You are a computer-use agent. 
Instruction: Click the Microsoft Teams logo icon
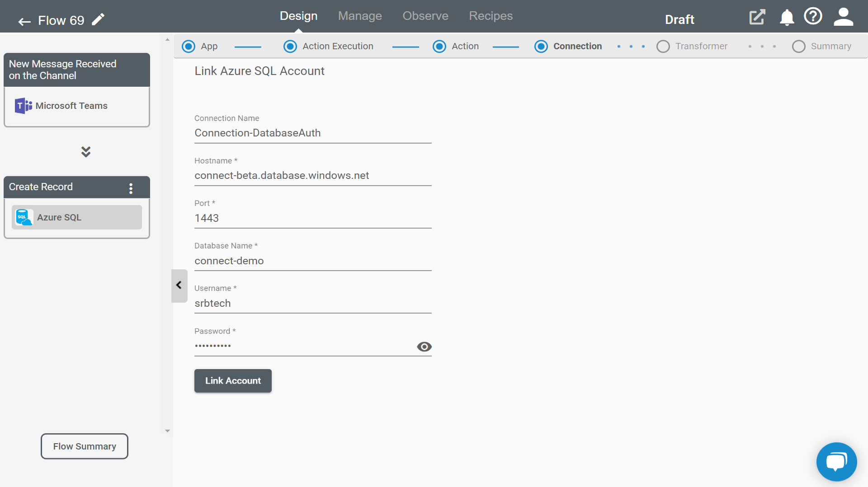click(23, 106)
